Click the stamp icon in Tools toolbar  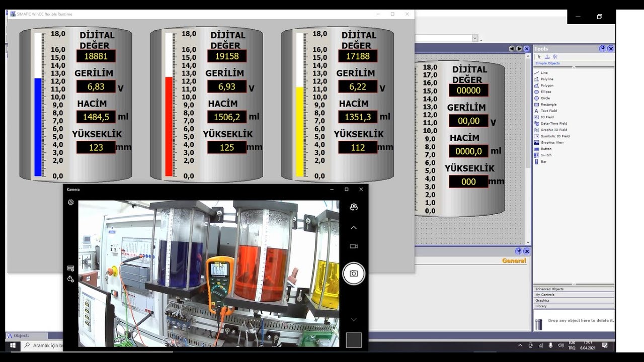point(547,57)
